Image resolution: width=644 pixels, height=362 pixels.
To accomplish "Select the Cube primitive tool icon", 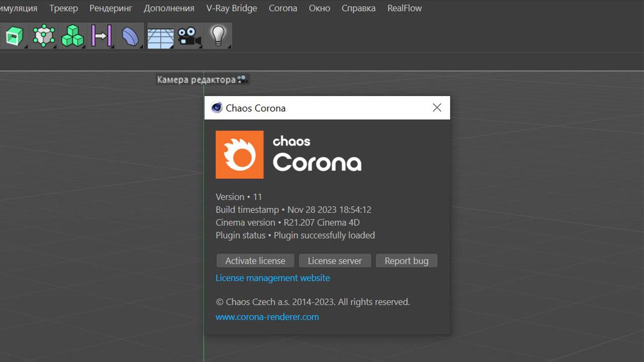I will pos(14,36).
